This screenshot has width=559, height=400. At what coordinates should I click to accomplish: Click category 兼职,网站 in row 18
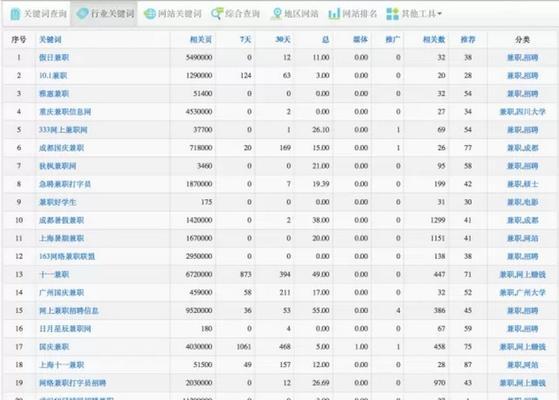(x=523, y=365)
